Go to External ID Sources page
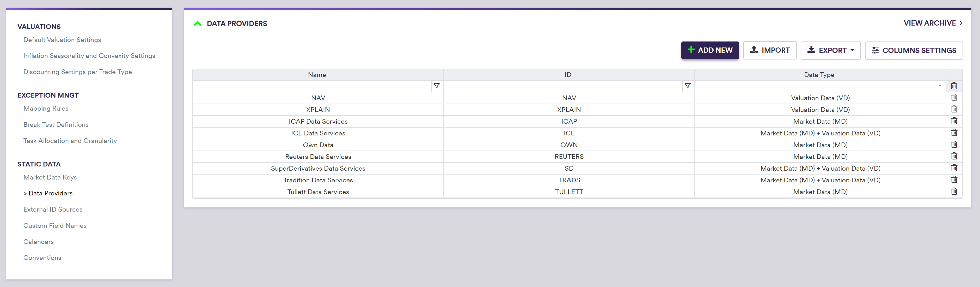The height and width of the screenshot is (287, 980). [x=53, y=209]
